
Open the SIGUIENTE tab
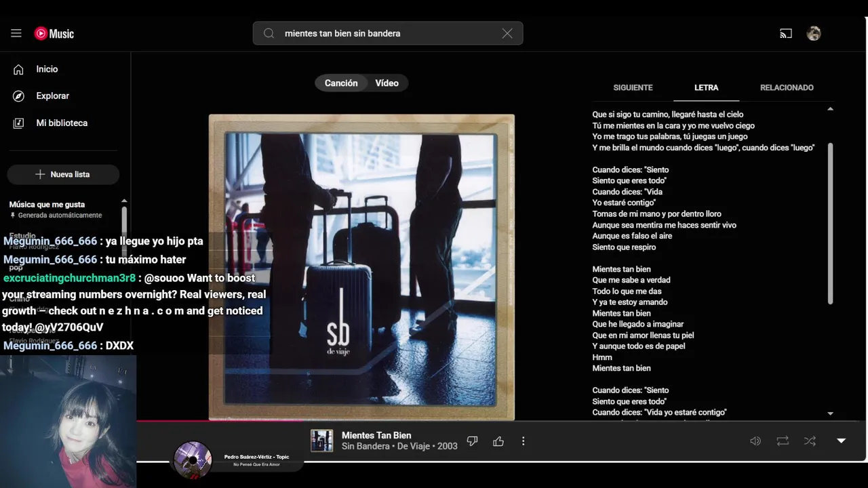pyautogui.click(x=633, y=87)
